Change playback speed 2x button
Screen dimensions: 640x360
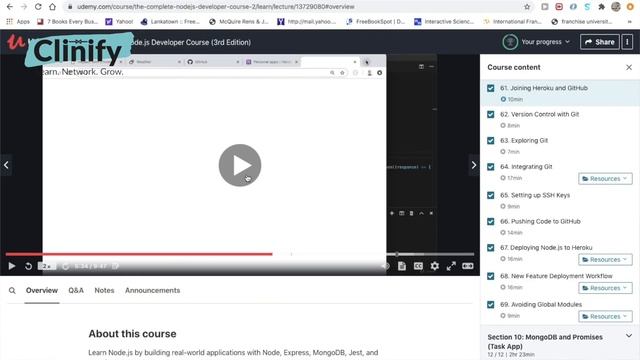click(x=47, y=266)
